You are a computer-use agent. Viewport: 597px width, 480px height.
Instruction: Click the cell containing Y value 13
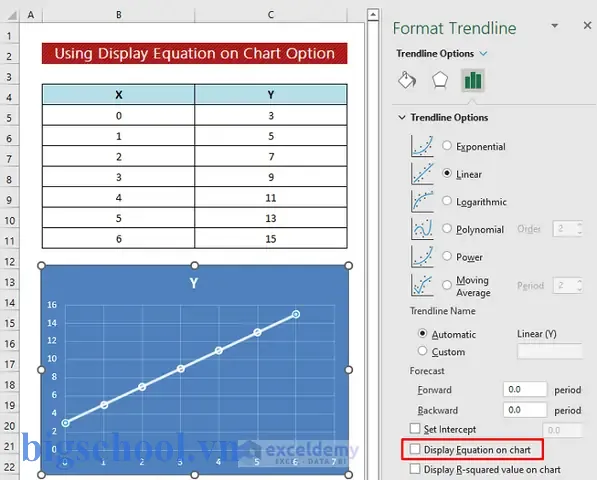click(x=271, y=218)
